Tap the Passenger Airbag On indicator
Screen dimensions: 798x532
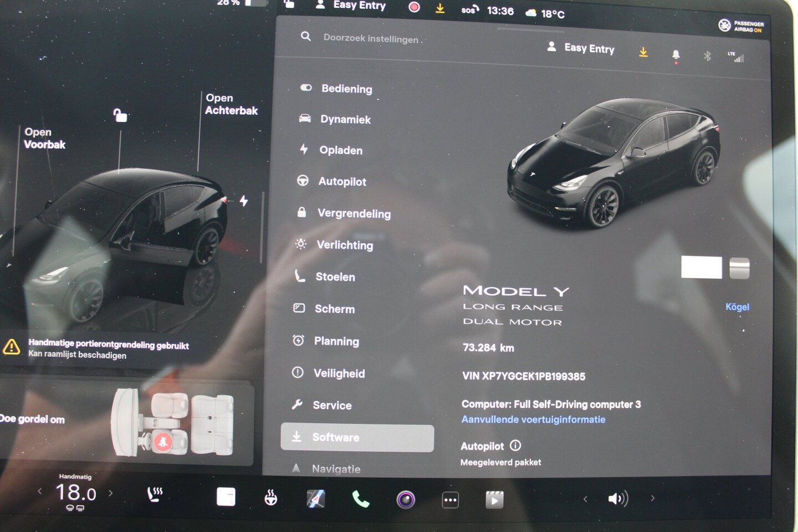741,25
